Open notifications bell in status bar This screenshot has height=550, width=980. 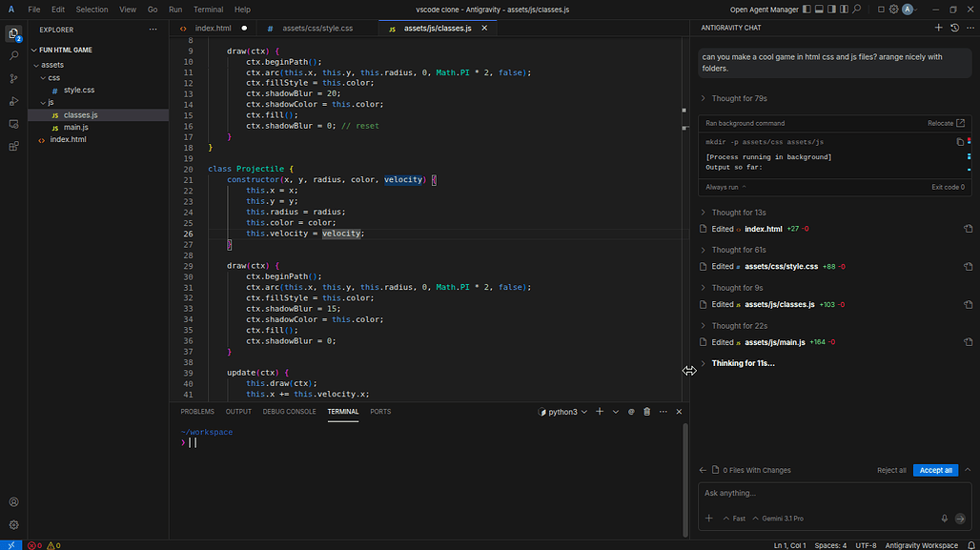pyautogui.click(x=971, y=545)
